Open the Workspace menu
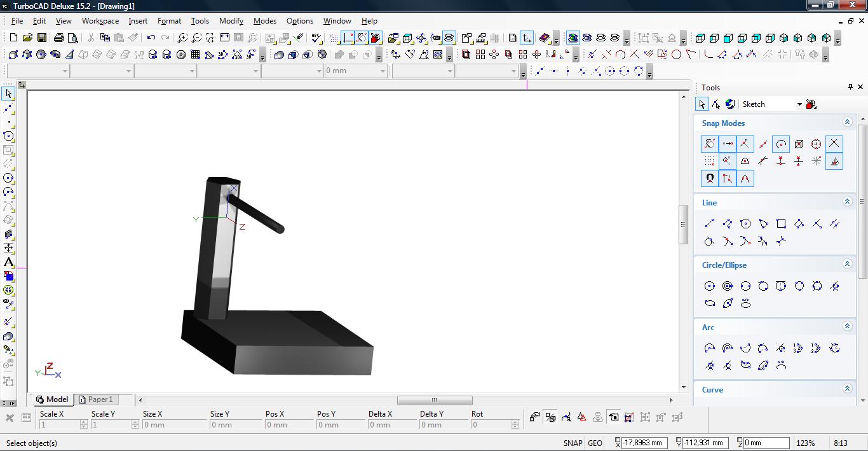Screen dimensions: 868x451 [x=100, y=21]
